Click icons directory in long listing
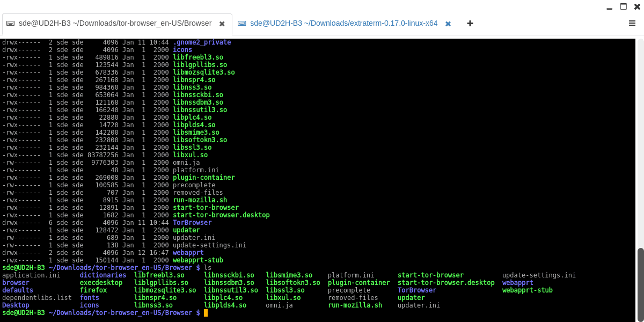The image size is (644, 322). click(x=182, y=50)
